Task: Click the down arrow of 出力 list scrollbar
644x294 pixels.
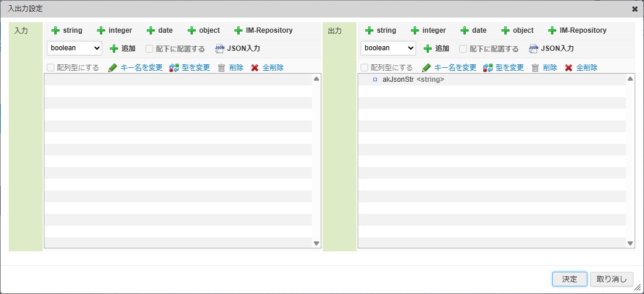Action: point(631,244)
